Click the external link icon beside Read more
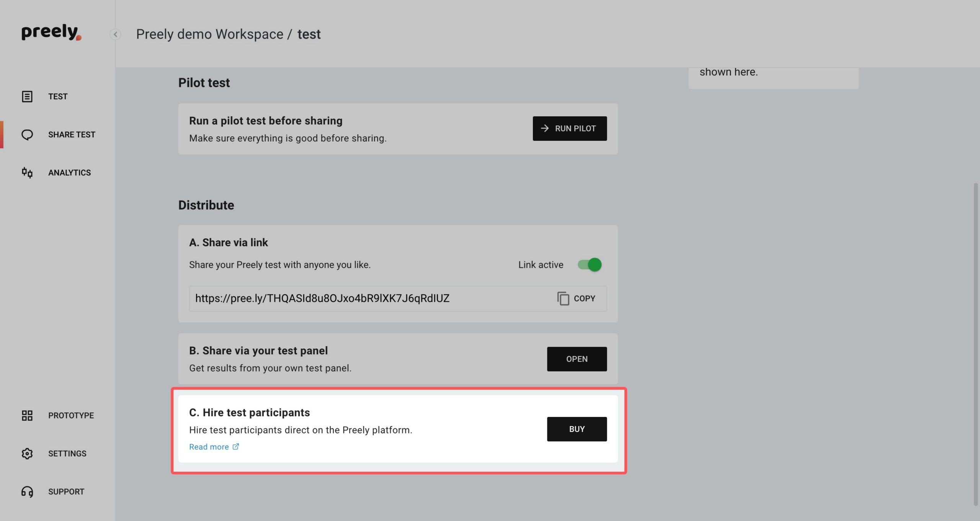The image size is (980, 521). point(236,446)
